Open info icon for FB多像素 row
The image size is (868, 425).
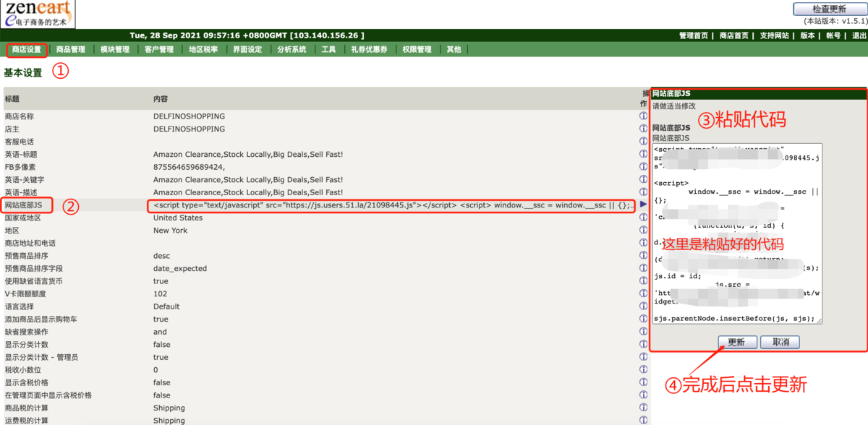pos(643,166)
